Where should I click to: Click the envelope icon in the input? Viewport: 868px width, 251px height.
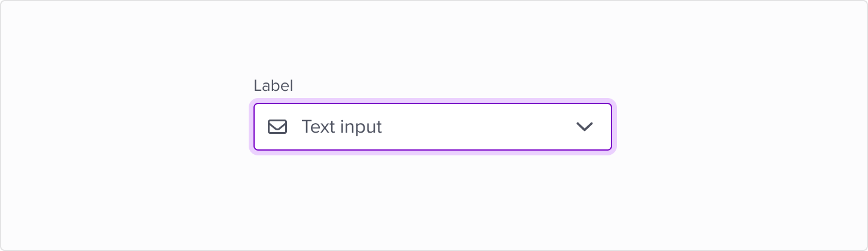pyautogui.click(x=277, y=127)
